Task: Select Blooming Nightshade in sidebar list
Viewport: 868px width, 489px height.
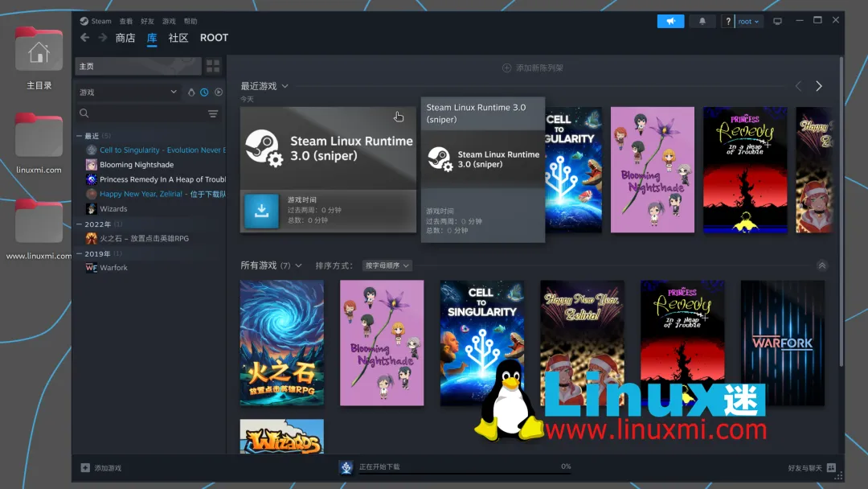Action: pyautogui.click(x=137, y=165)
